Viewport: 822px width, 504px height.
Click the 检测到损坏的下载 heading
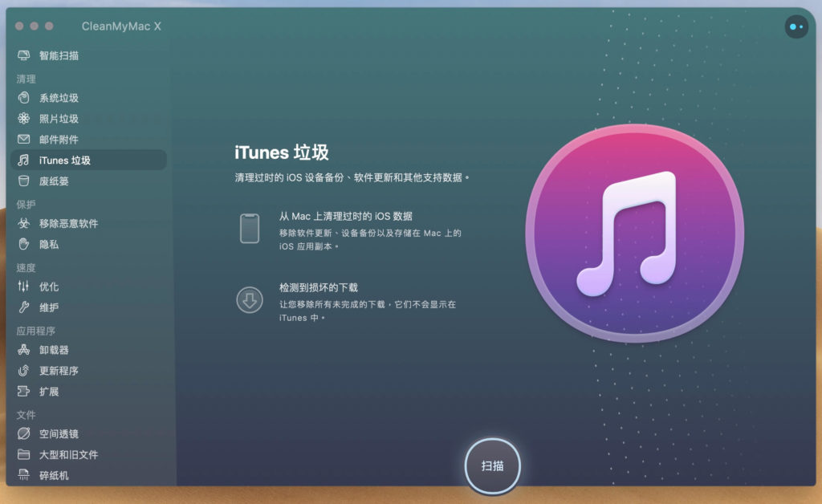coord(318,287)
